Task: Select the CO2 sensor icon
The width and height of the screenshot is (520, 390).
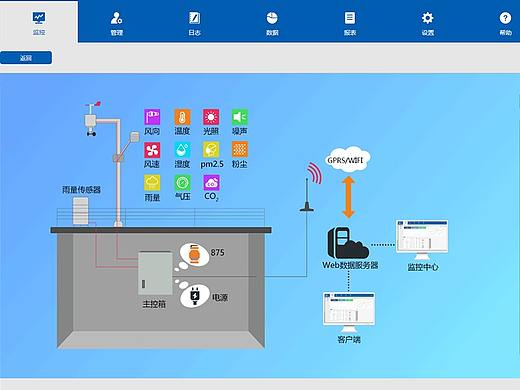Action: [x=211, y=182]
